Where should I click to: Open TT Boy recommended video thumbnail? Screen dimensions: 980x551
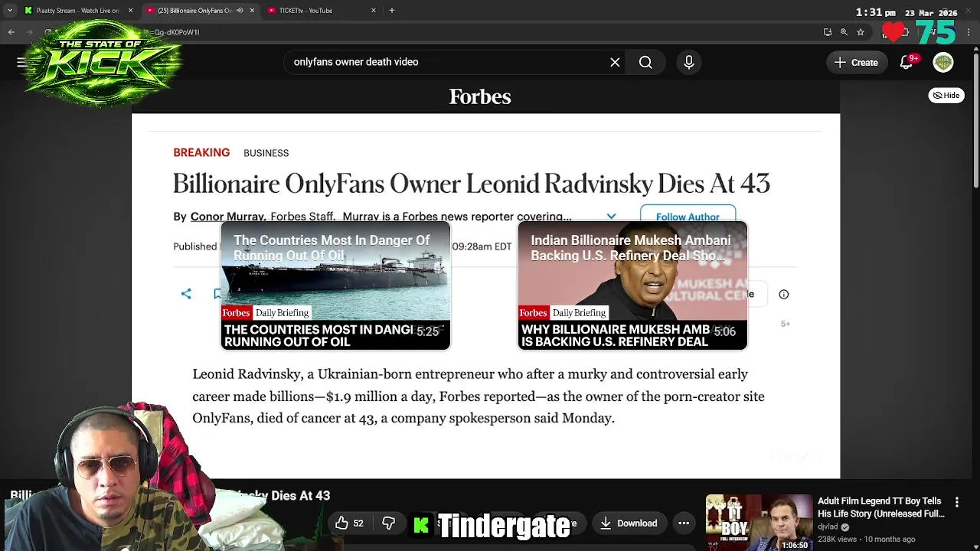(x=759, y=523)
